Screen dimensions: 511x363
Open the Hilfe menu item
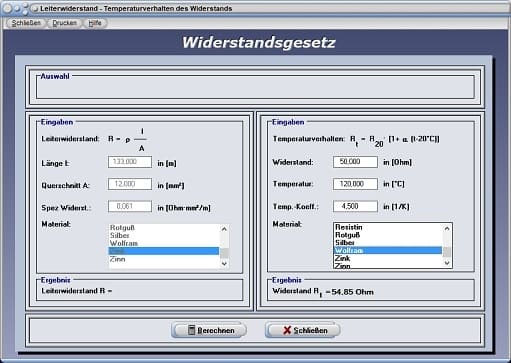[x=95, y=23]
